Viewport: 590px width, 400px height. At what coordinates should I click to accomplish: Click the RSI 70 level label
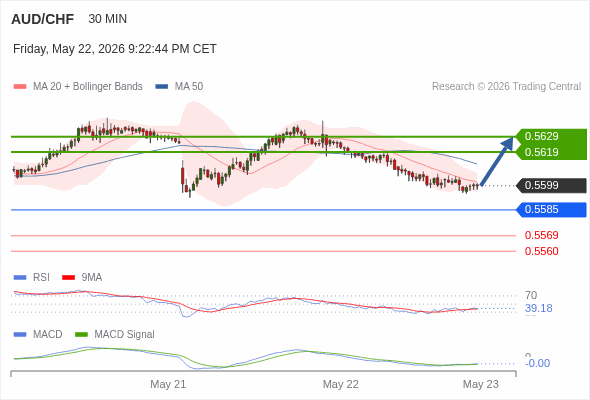[x=531, y=295]
